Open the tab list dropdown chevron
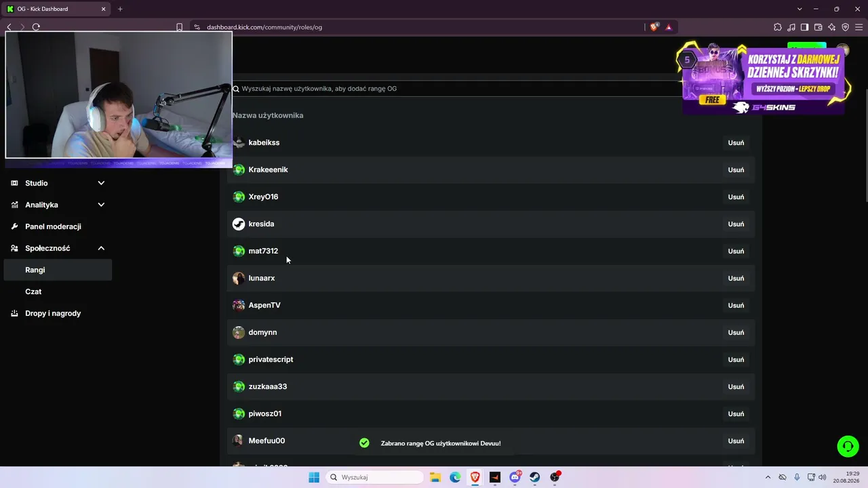 pos(800,9)
